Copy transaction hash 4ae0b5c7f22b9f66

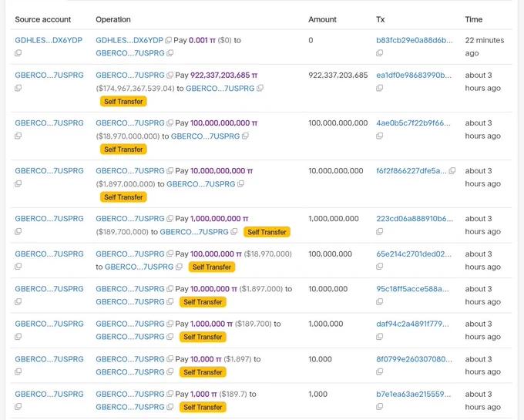pos(379,136)
